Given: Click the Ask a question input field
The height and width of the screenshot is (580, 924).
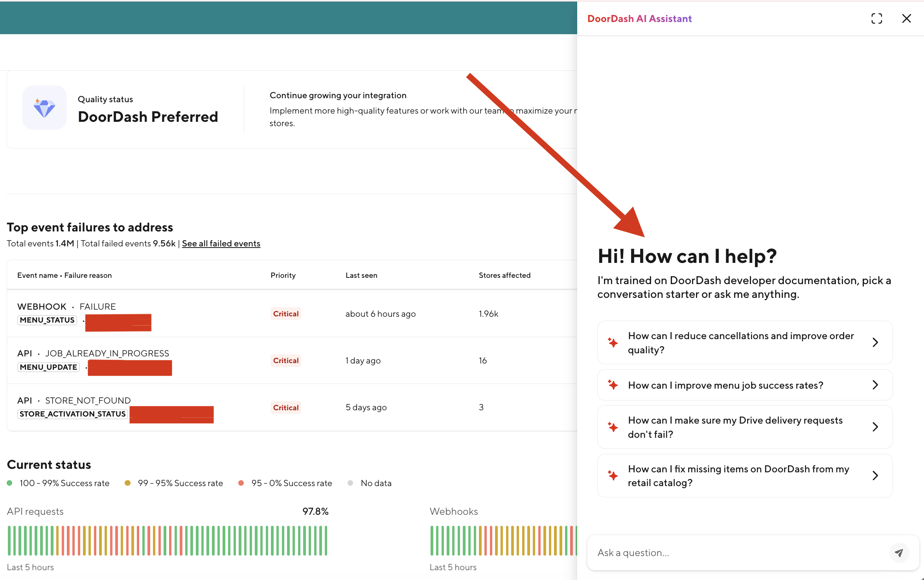Looking at the screenshot, I should (727, 552).
